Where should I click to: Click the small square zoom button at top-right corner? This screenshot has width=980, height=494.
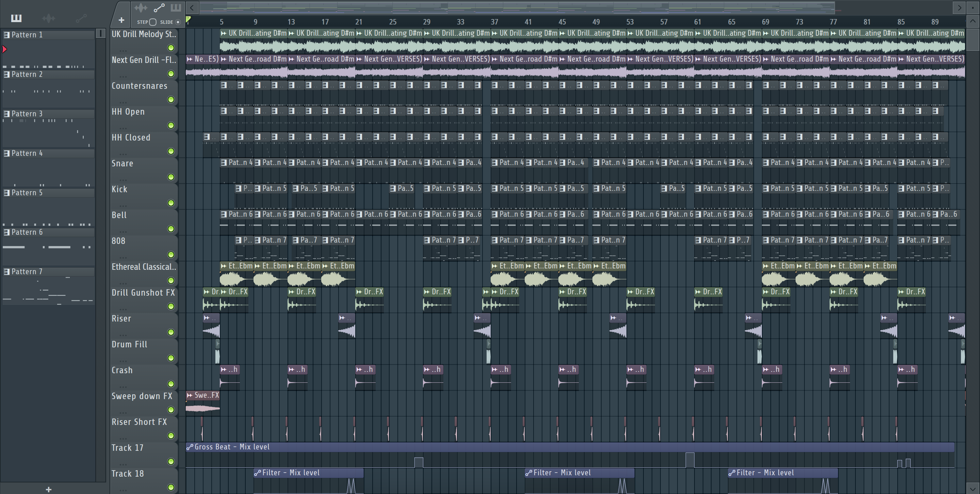pos(973,7)
